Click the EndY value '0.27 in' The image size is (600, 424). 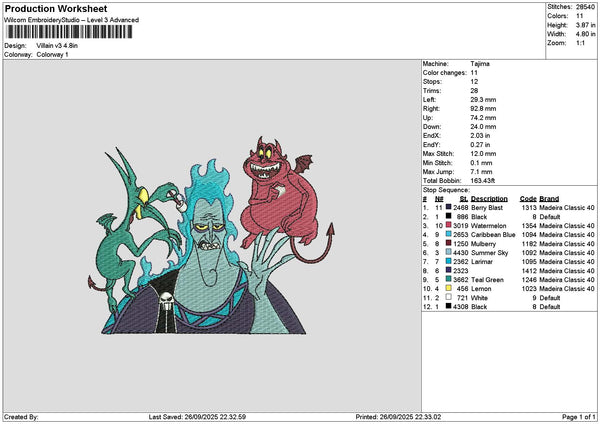point(480,145)
